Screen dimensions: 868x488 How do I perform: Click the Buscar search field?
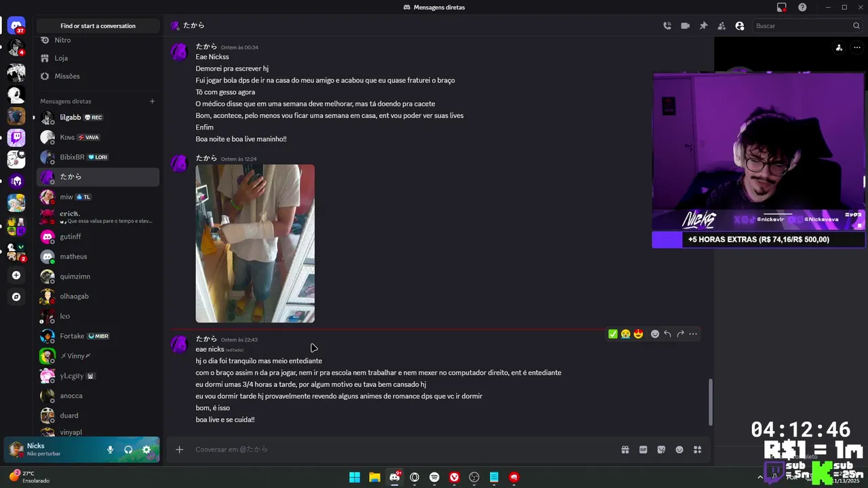coord(807,26)
